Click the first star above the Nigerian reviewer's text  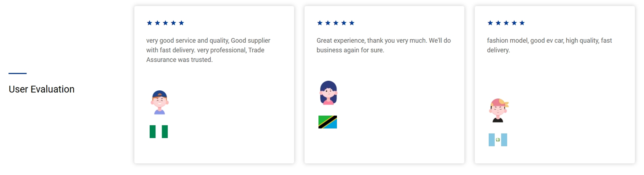149,23
